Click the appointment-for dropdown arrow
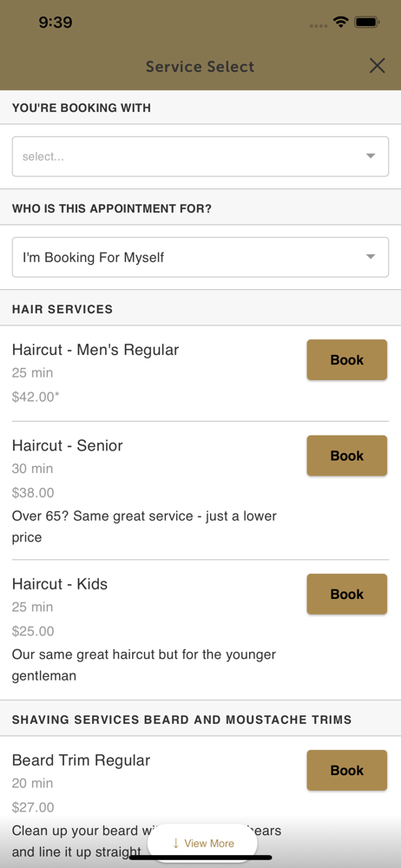This screenshot has width=401, height=868. pos(371,257)
